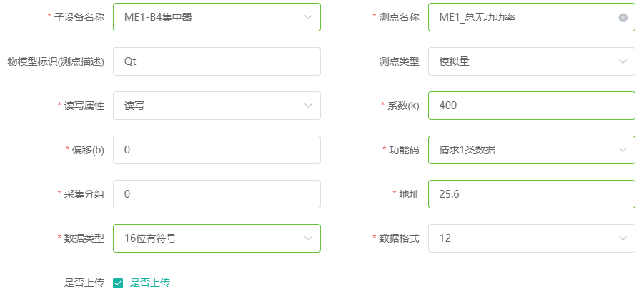Click the 子设备名称 dropdown chevron icon
Screen dimensions: 644x294
(308, 17)
